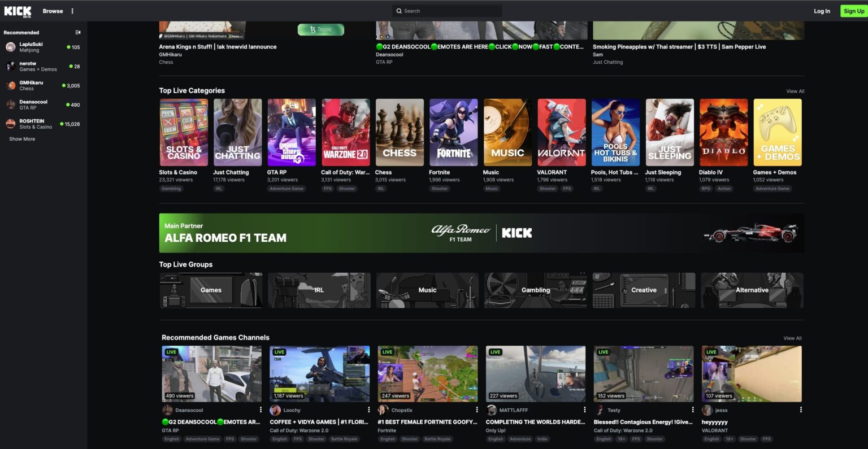This screenshot has height=449, width=868.
Task: Open options menu for Deansocool stream card
Action: point(261,409)
